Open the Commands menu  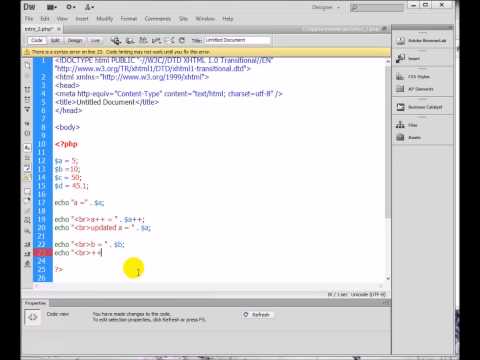[x=158, y=19]
